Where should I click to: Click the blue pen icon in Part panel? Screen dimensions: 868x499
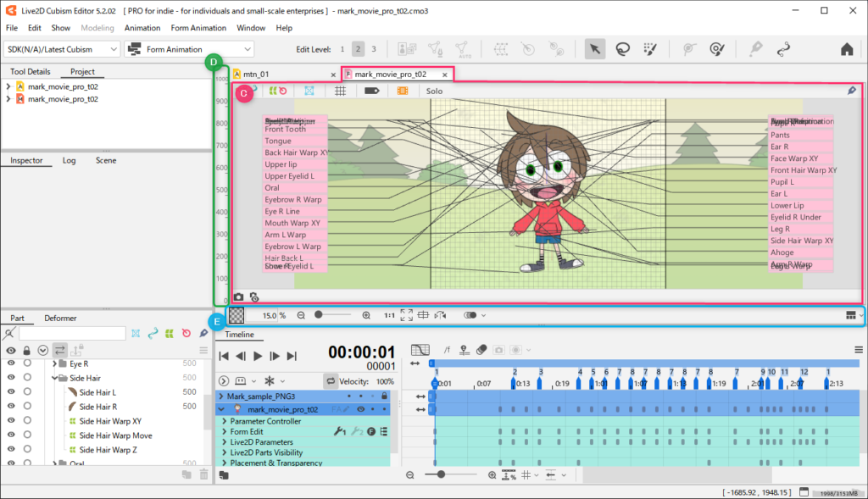click(203, 333)
